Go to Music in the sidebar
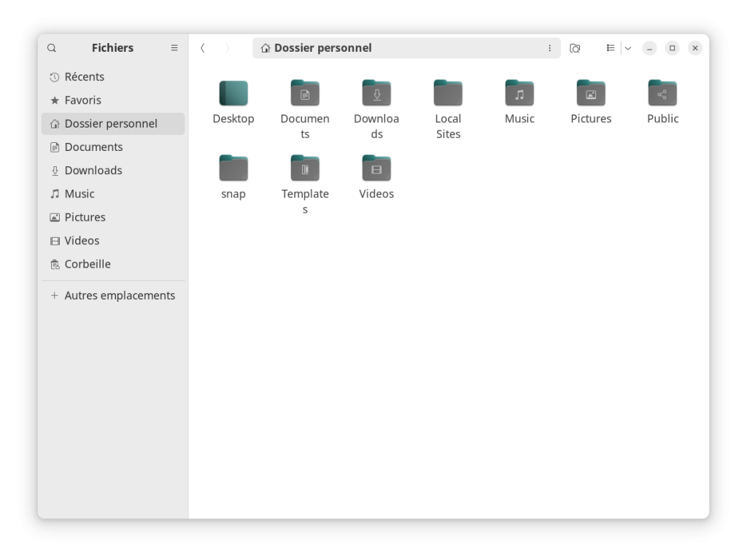Screen dimensions: 747x560 [79, 194]
